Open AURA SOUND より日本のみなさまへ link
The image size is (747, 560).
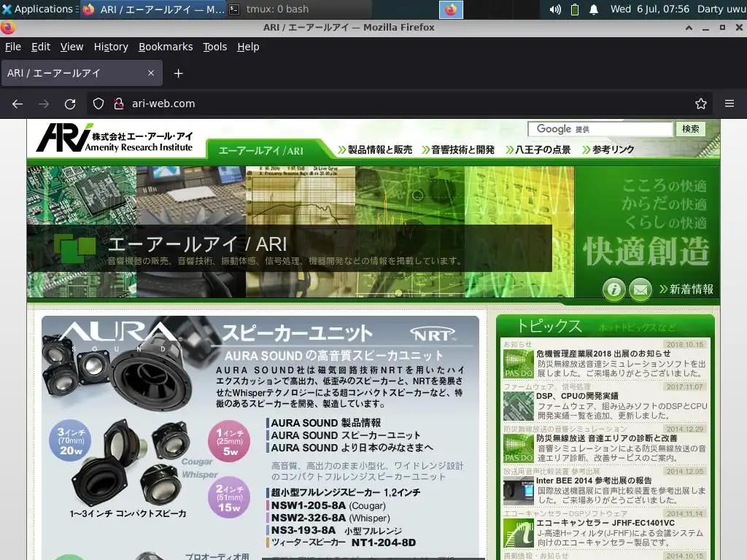click(352, 448)
